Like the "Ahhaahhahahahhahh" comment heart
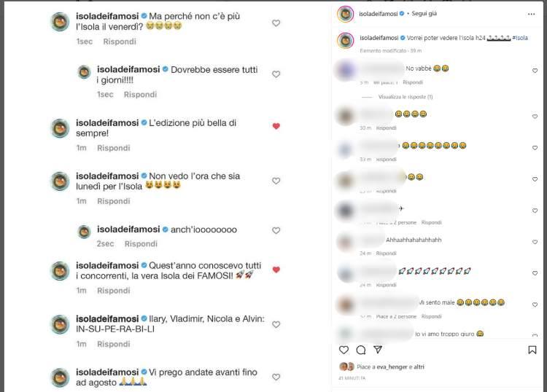547x392 pixels. click(x=535, y=242)
